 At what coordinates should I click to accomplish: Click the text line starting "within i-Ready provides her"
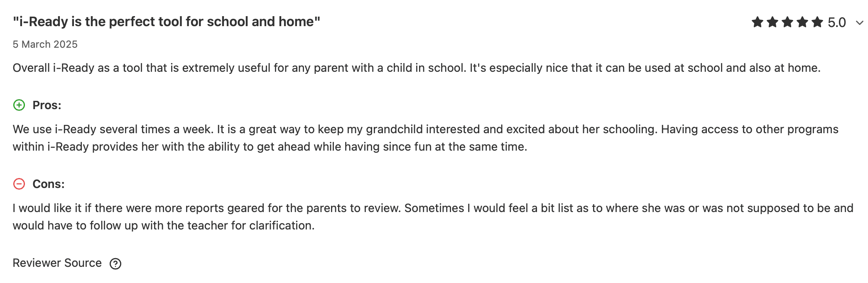pyautogui.click(x=270, y=147)
